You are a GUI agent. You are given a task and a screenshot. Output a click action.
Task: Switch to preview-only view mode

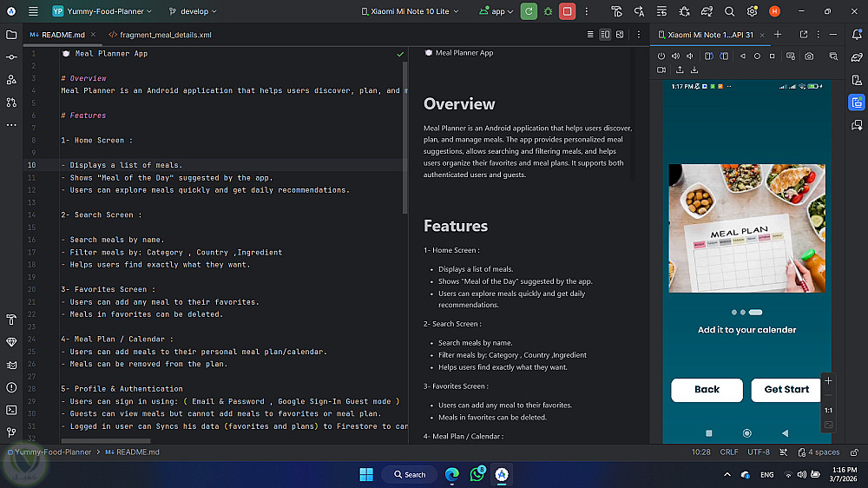point(621,35)
